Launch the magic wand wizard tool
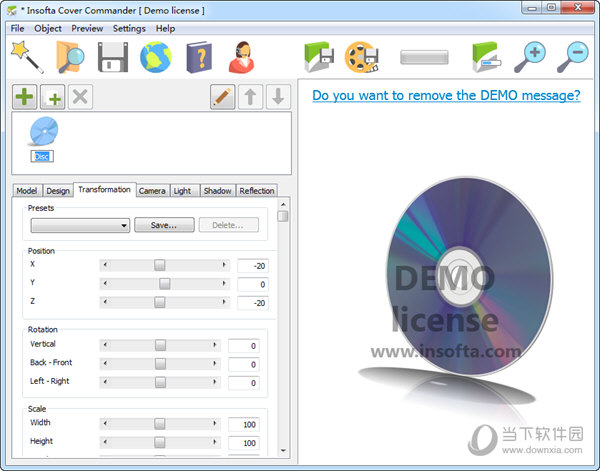 pyautogui.click(x=27, y=57)
